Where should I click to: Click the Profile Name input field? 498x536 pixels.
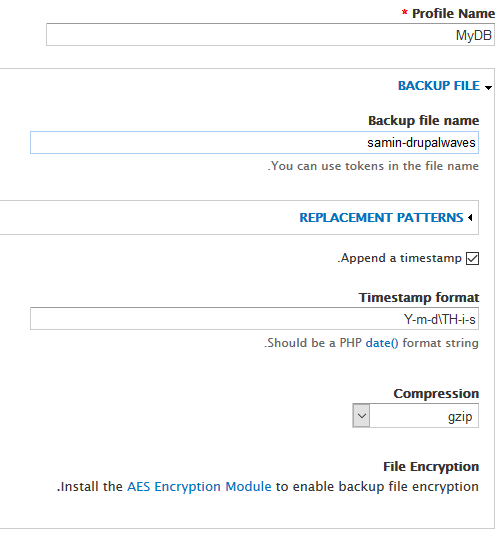(x=270, y=35)
